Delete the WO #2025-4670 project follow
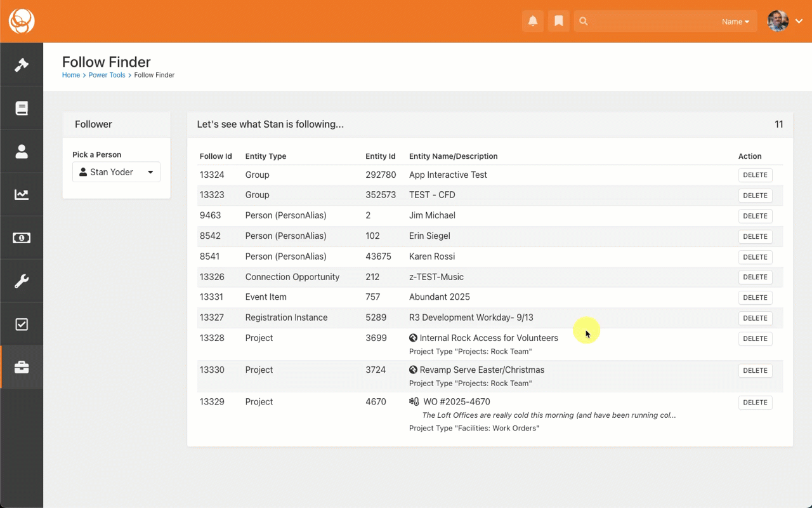The width and height of the screenshot is (812, 508). tap(755, 403)
